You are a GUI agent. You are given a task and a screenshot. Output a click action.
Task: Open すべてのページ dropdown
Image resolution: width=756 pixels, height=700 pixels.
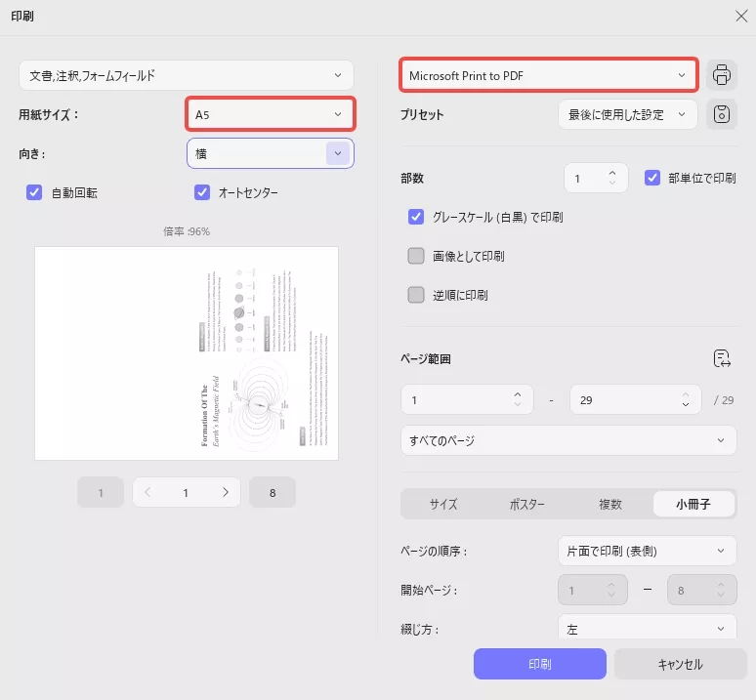point(568,440)
